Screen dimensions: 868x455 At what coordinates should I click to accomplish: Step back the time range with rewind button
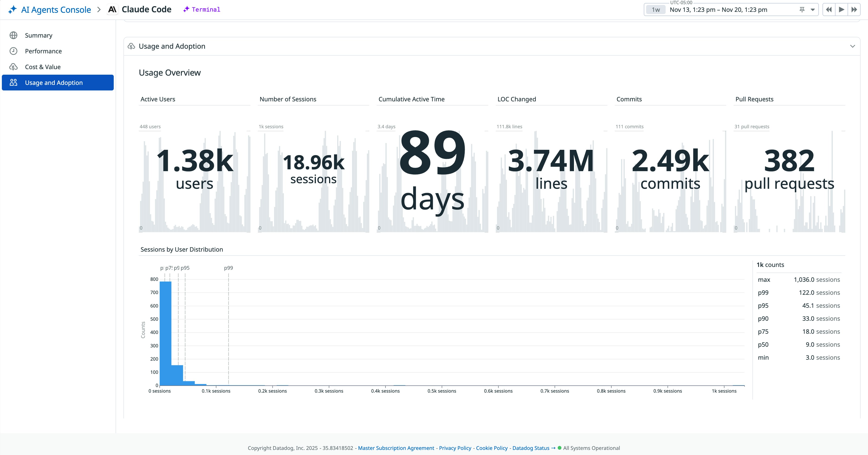829,10
